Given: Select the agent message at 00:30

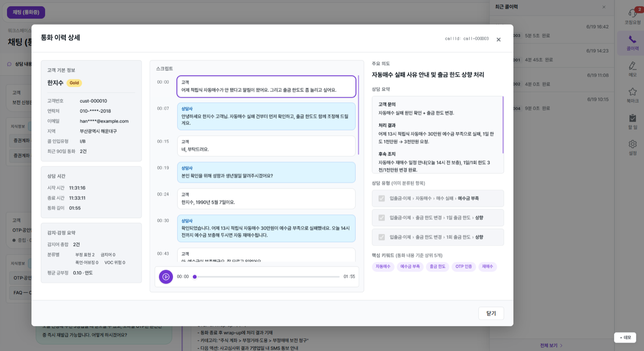Looking at the screenshot, I should (266, 228).
